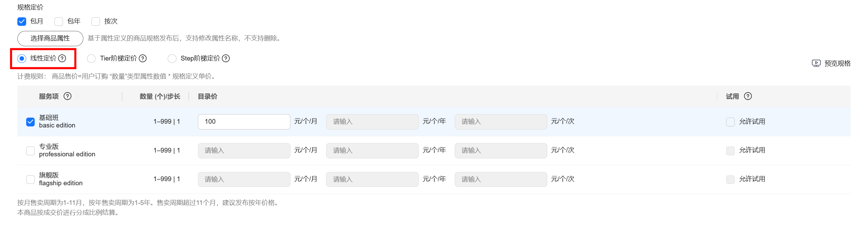Open help icon next to 线性定价
Image resolution: width=868 pixels, height=226 pixels.
pyautogui.click(x=62, y=58)
